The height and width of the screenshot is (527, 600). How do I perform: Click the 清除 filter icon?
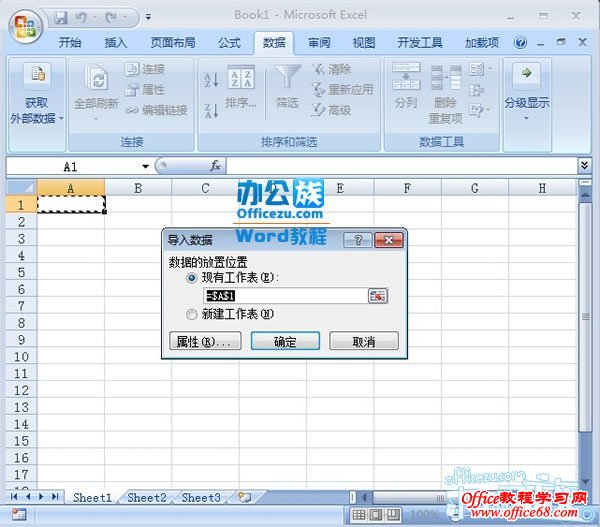(x=331, y=69)
